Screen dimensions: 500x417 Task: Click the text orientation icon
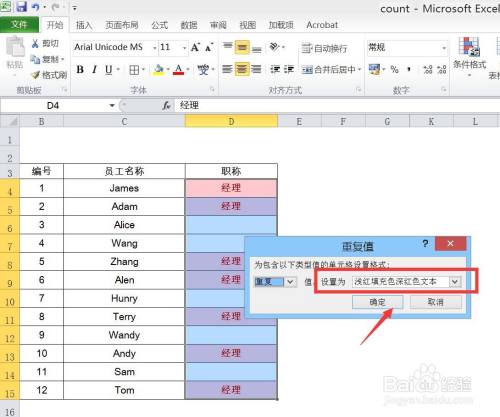pos(275,47)
